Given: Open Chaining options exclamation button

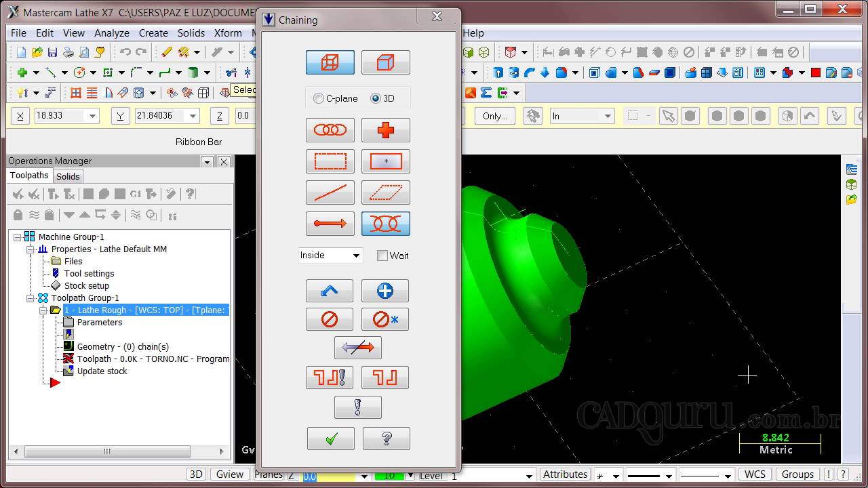Looking at the screenshot, I should coord(358,407).
